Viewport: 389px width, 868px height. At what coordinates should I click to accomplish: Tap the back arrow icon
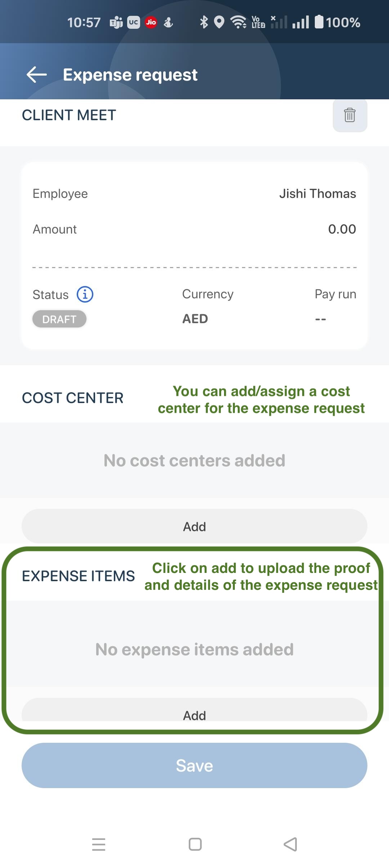point(37,75)
